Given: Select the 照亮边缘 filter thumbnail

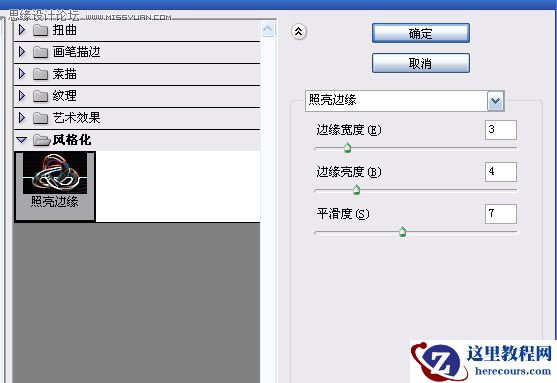Looking at the screenshot, I should [55, 186].
